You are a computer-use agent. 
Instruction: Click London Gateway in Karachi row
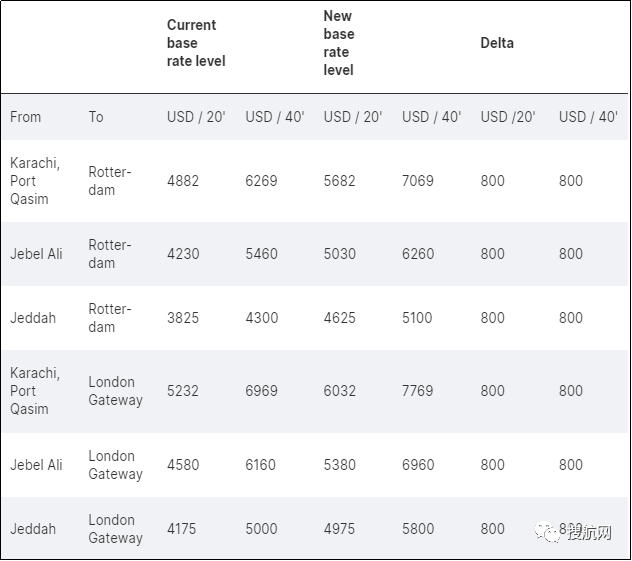115,391
